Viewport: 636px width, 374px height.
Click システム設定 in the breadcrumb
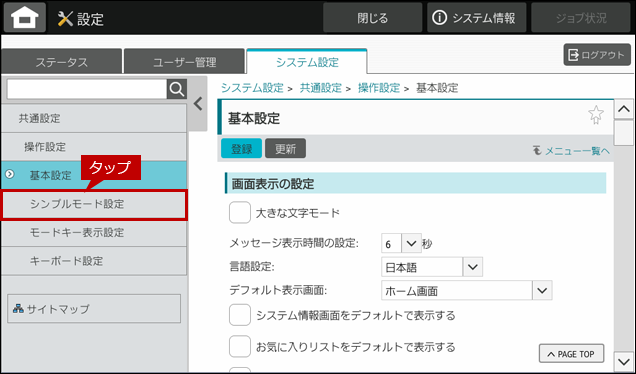click(x=252, y=88)
